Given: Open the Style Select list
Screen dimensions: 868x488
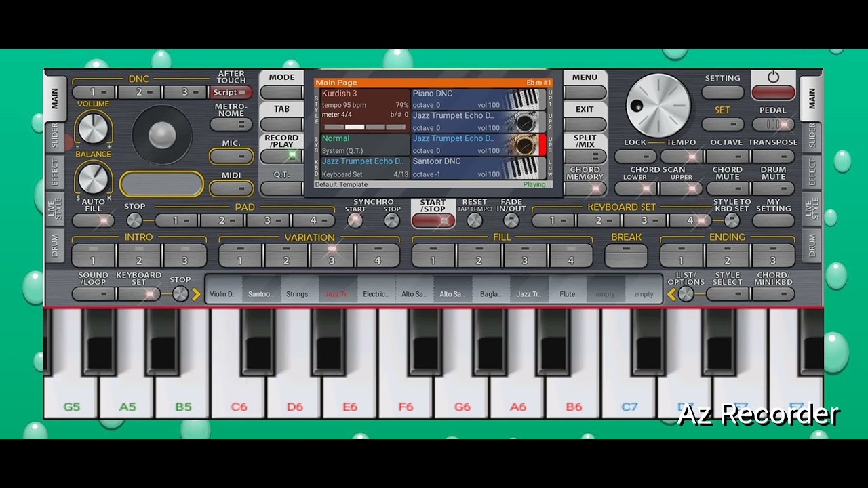Looking at the screenshot, I should click(727, 294).
